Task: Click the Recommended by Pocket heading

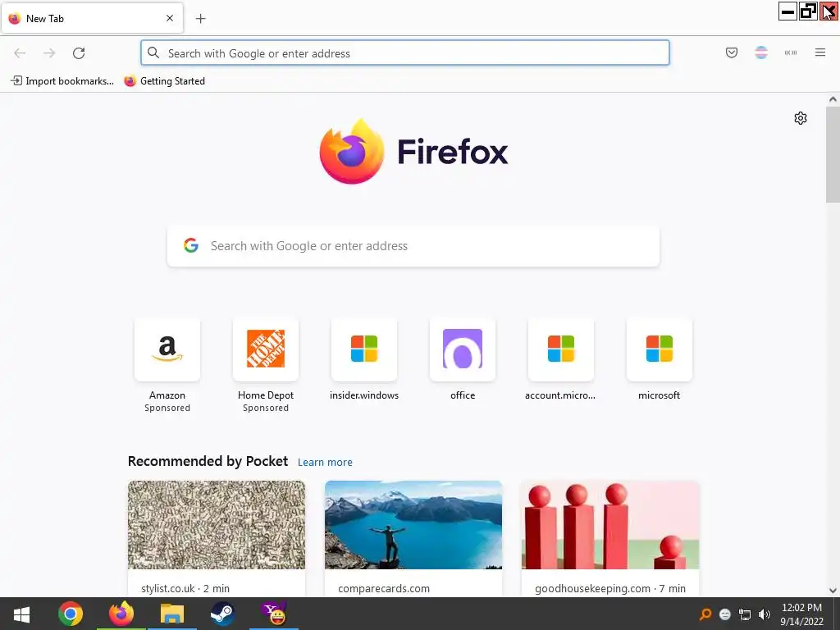Action: [208, 461]
